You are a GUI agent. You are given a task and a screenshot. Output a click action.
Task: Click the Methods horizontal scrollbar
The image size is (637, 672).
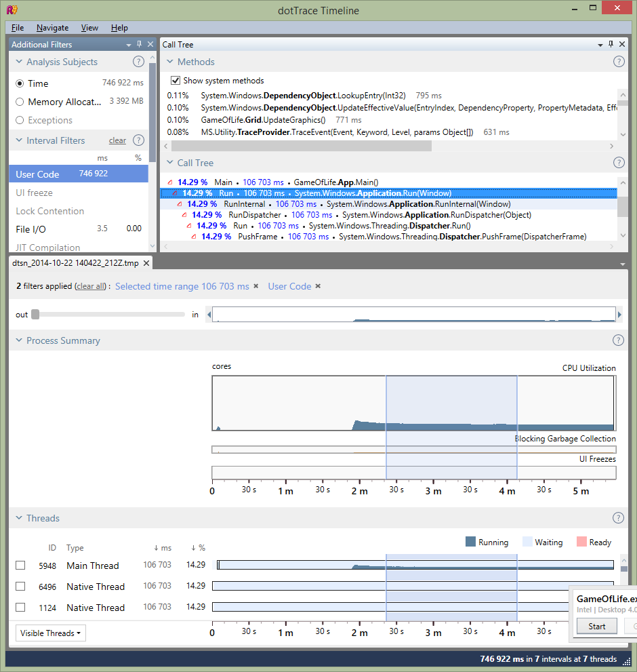301,146
